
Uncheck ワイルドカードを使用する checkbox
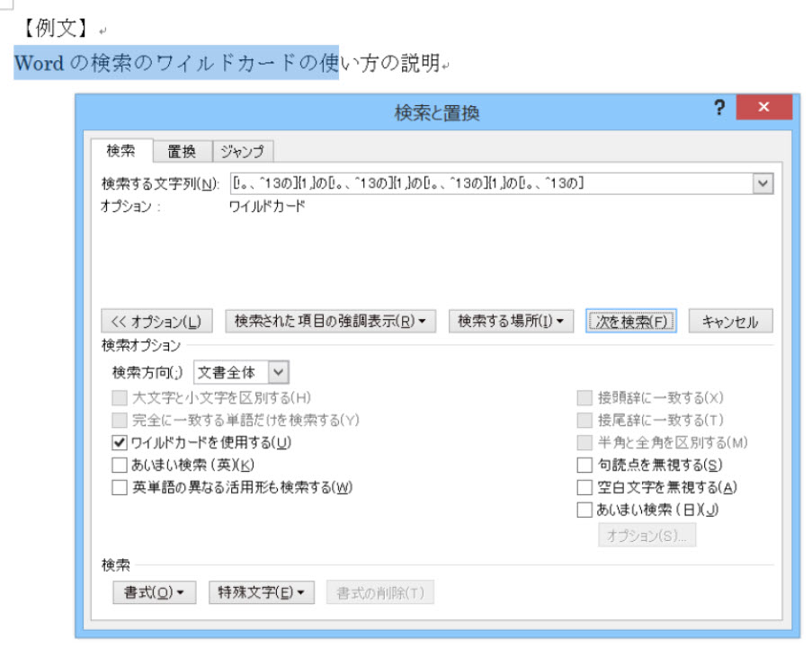pos(120,442)
